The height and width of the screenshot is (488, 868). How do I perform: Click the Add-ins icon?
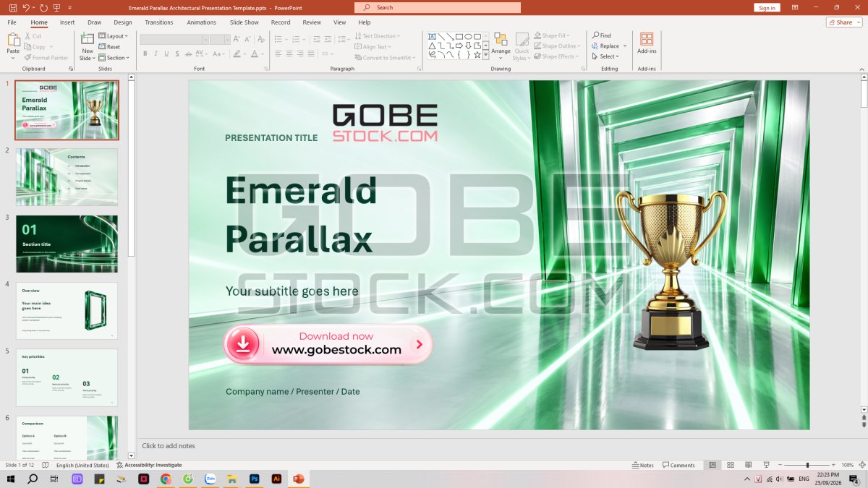point(647,39)
